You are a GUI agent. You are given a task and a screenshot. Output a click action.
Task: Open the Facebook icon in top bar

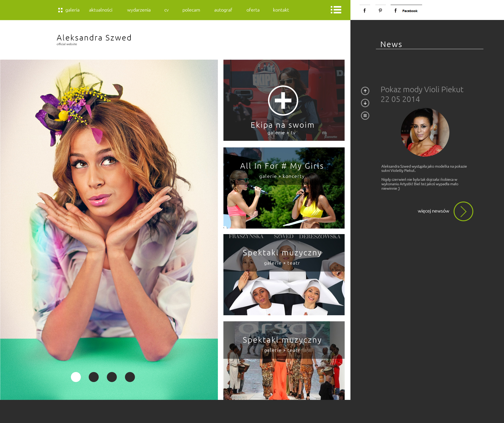[365, 11]
